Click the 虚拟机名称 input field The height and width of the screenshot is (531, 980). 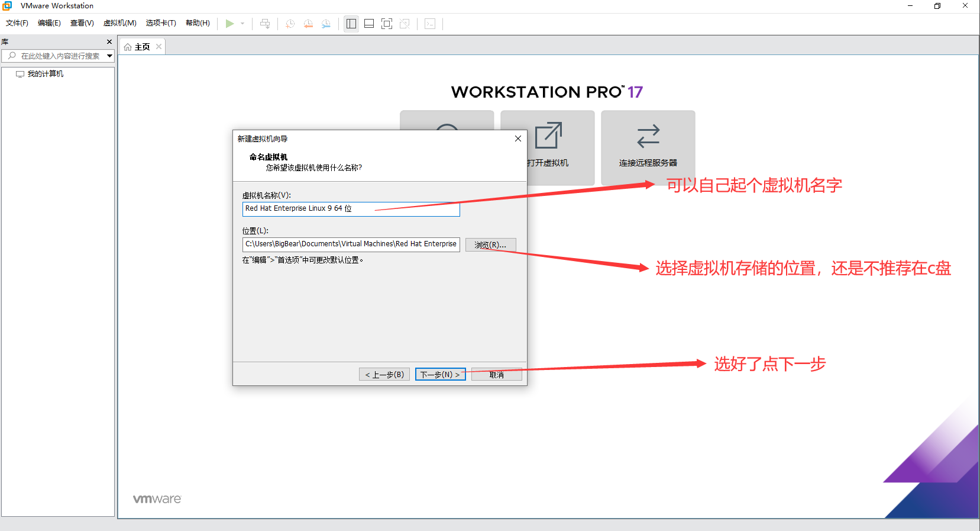pyautogui.click(x=351, y=208)
